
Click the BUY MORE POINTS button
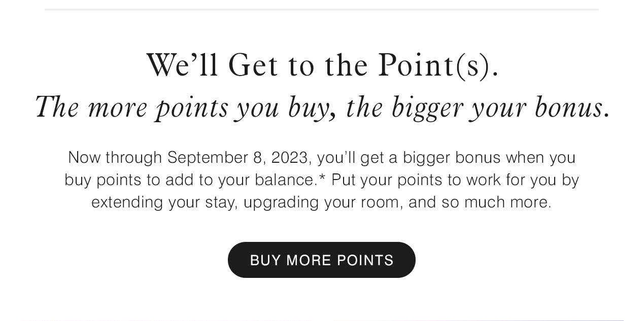pos(321,260)
